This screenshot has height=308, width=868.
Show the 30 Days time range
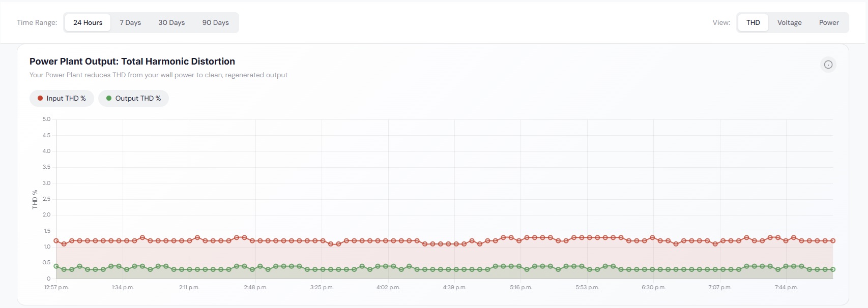[171, 23]
